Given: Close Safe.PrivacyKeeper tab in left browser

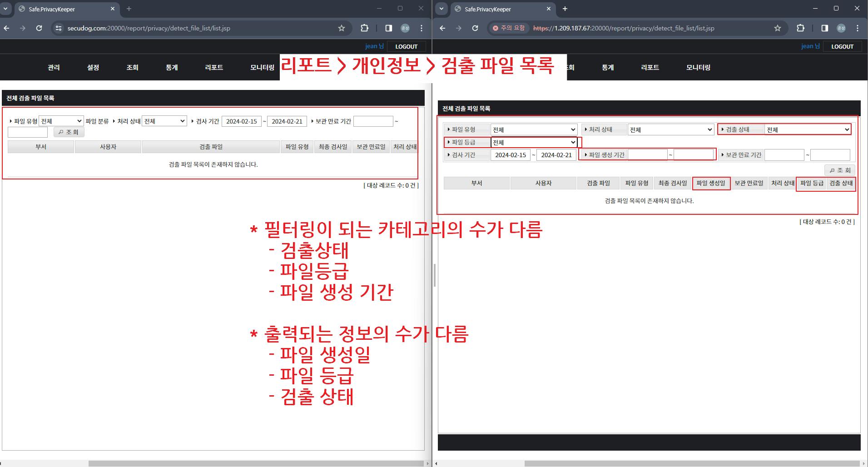Looking at the screenshot, I should click(x=113, y=9).
